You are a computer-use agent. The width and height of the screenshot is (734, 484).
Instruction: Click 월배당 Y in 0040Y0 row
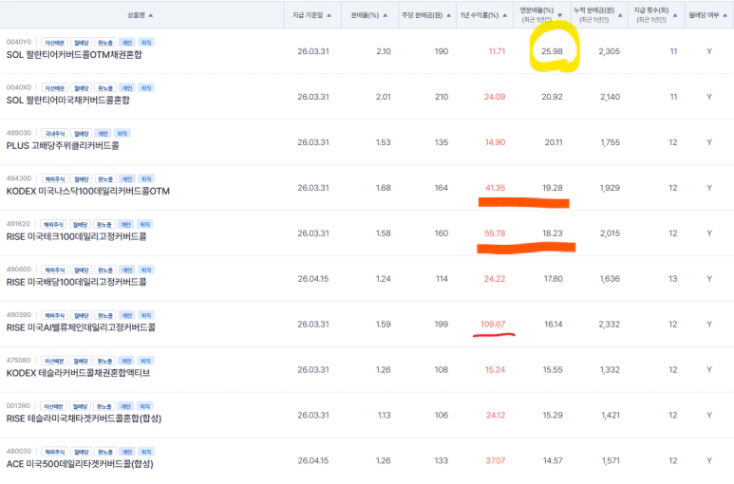[709, 51]
